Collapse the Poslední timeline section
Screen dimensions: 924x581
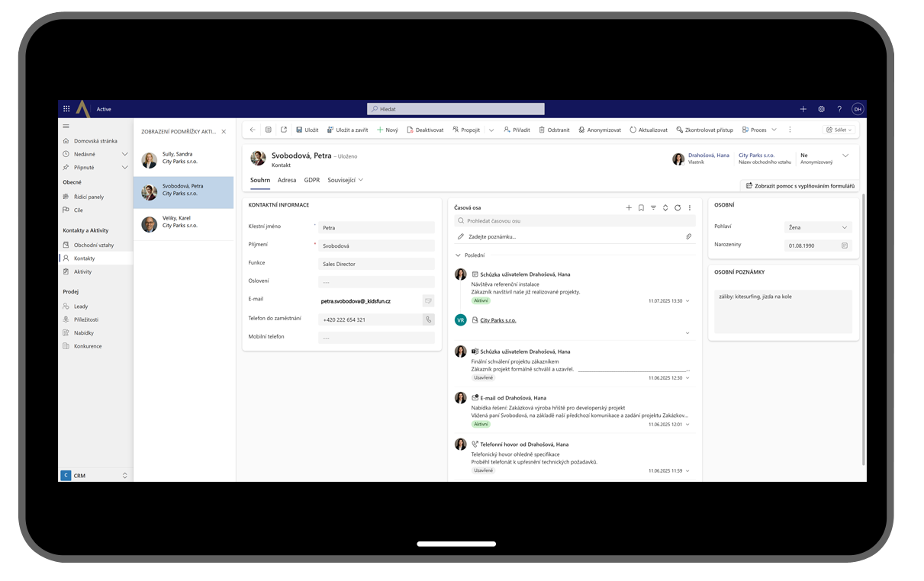point(458,255)
